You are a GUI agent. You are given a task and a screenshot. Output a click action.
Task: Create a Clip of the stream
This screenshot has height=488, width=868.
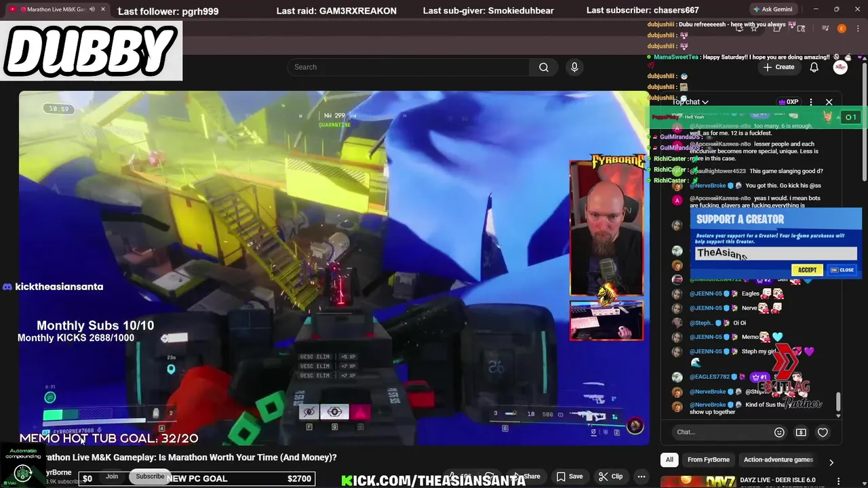(x=610, y=476)
